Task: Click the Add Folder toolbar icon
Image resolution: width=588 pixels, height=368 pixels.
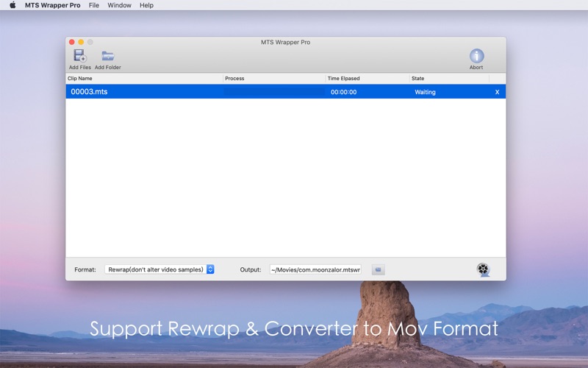Action: pos(107,56)
